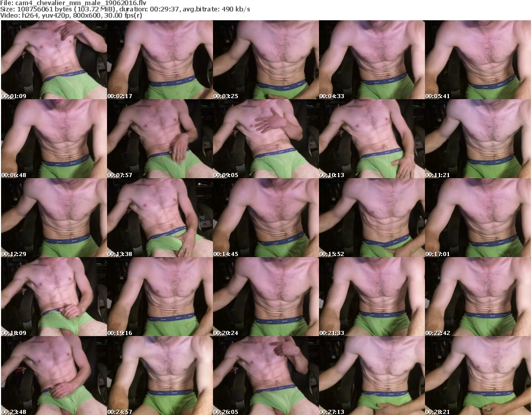Select the thumbnail stamped 00:02:17
The width and height of the screenshot is (532, 415).
[160, 60]
